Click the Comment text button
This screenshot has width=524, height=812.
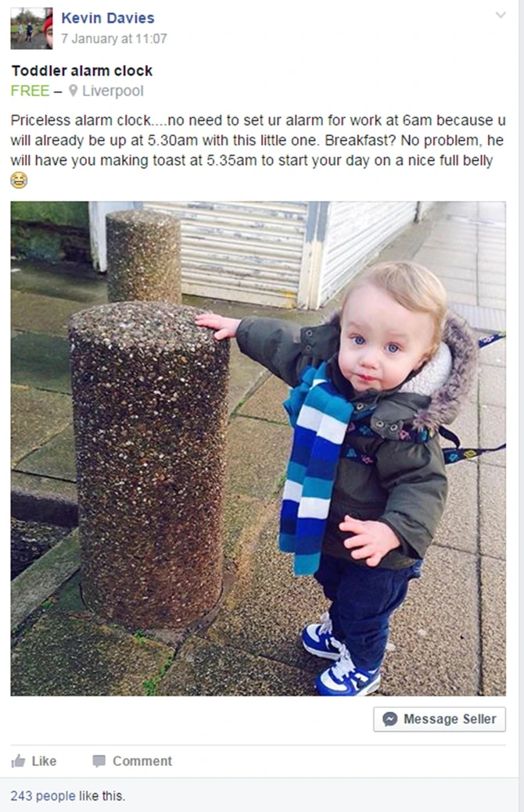point(142,760)
